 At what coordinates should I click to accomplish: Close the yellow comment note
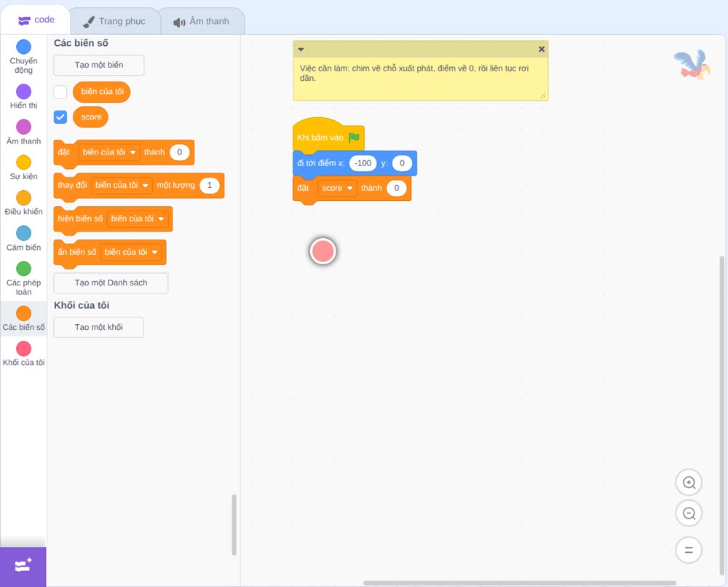click(x=542, y=49)
